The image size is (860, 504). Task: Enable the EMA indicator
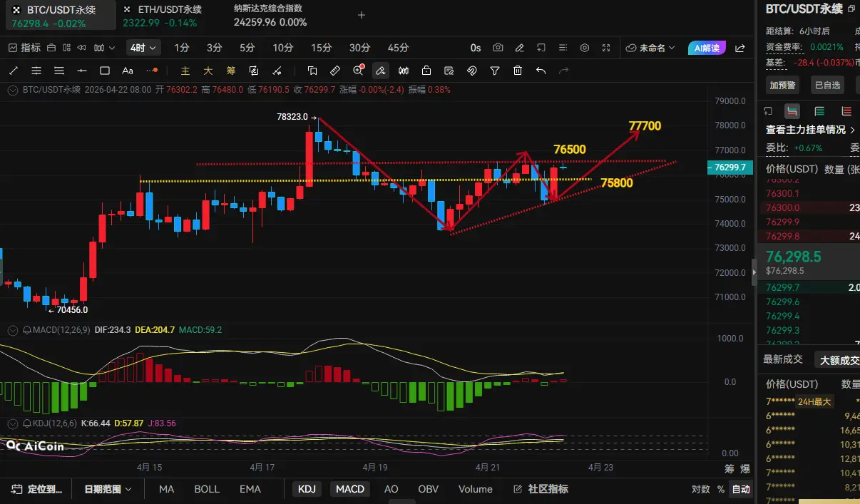tap(250, 489)
